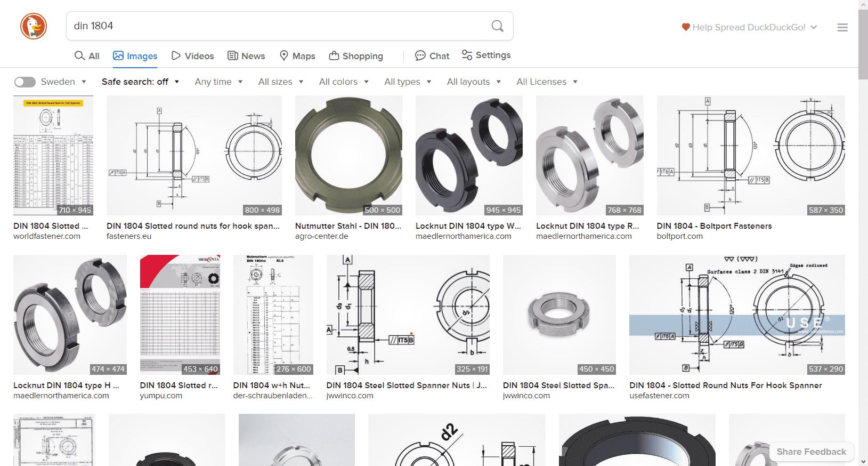Click the Share Feedback button
Screen dimensions: 868x466
pyautogui.click(x=811, y=452)
